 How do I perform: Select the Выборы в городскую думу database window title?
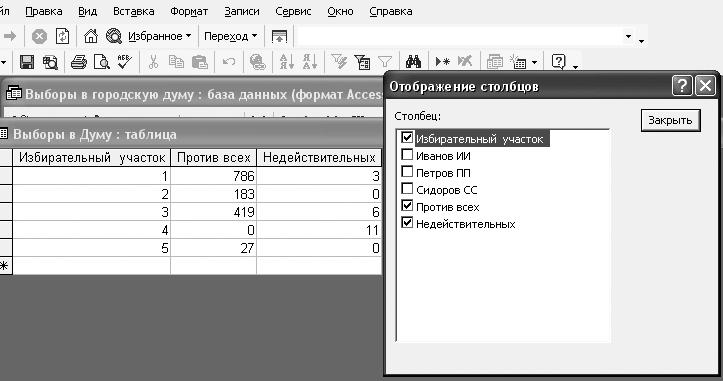(204, 94)
